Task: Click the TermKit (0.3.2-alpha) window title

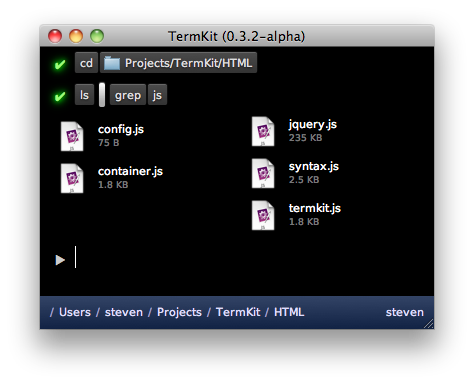Action: [x=236, y=36]
